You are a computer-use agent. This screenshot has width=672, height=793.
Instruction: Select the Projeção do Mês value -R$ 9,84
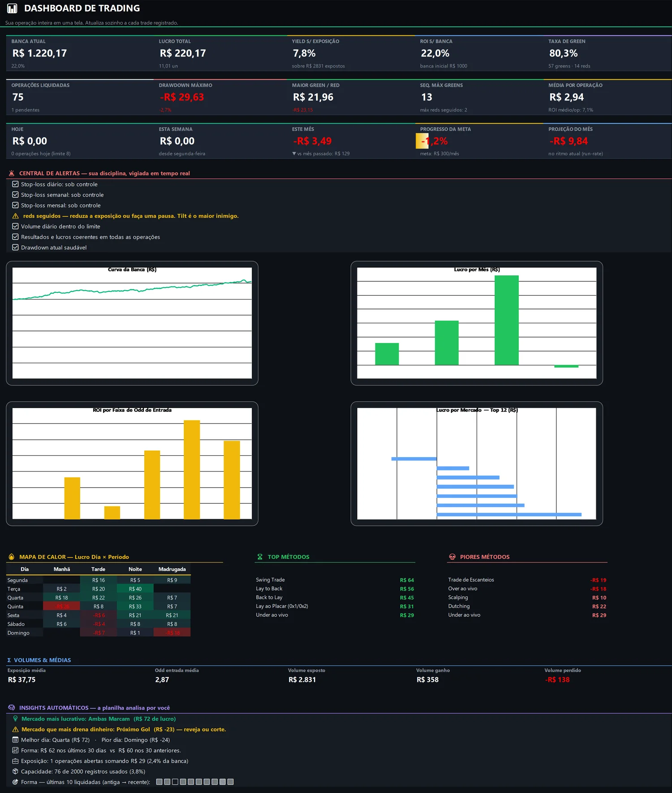569,141
